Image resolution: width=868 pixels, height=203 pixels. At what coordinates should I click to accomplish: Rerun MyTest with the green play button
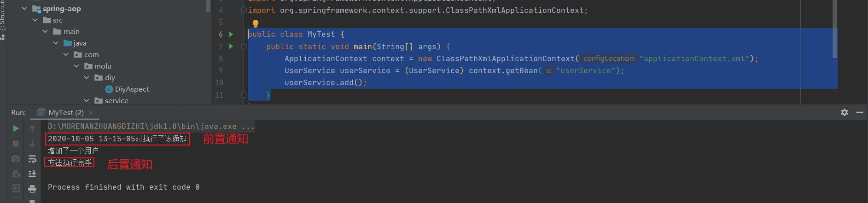tap(16, 128)
